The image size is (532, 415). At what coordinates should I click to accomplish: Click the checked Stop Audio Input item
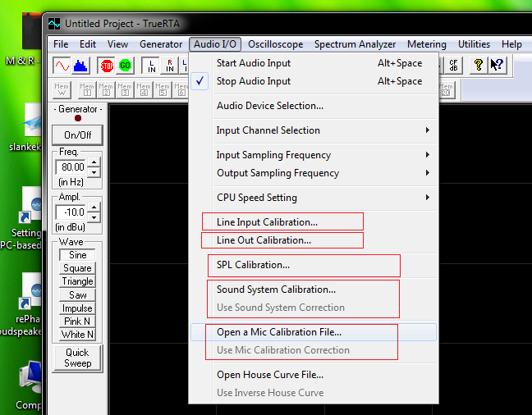pos(314,81)
